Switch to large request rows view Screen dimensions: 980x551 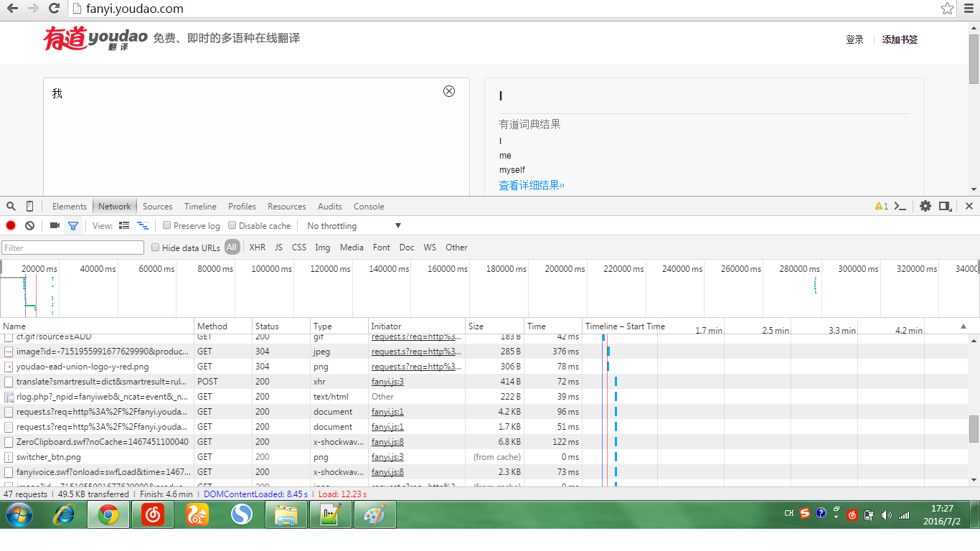[x=124, y=225]
